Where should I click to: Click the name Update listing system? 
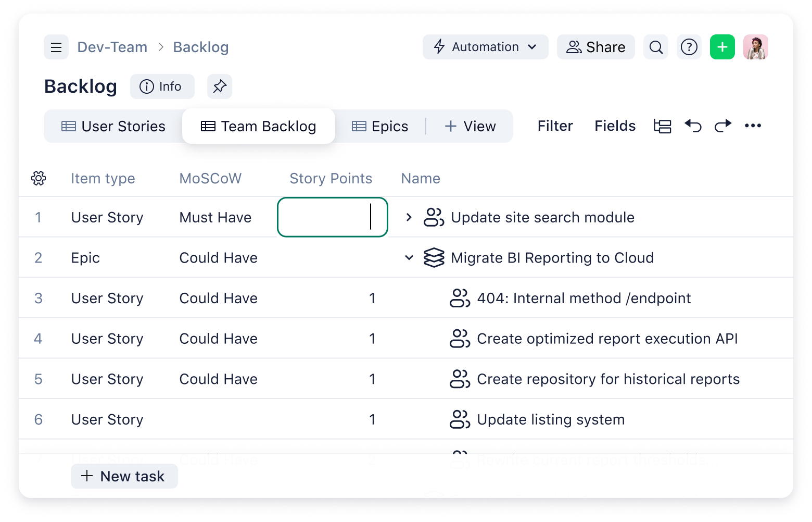(551, 419)
